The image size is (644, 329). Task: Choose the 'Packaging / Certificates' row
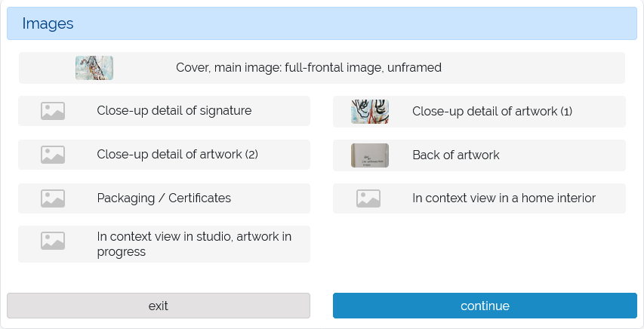(164, 198)
